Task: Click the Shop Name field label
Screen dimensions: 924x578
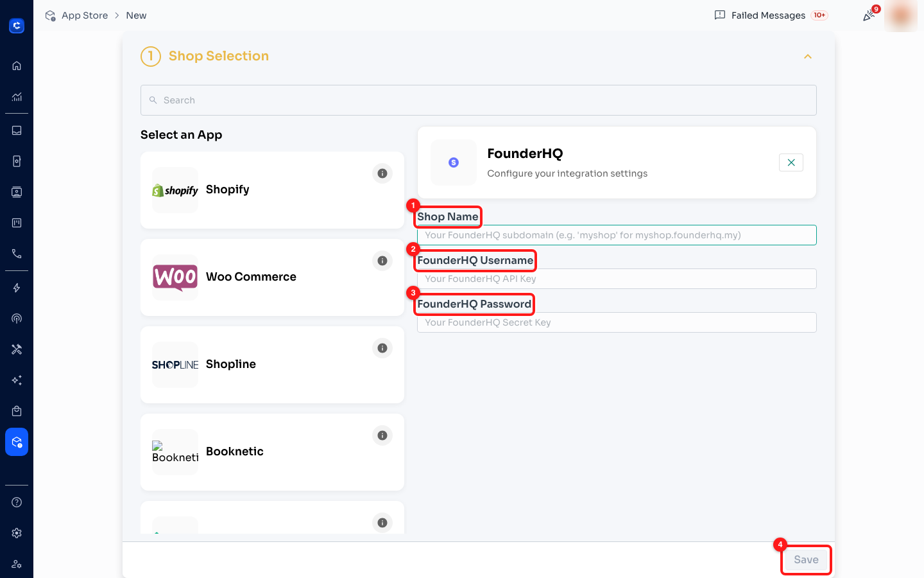Action: click(x=448, y=216)
